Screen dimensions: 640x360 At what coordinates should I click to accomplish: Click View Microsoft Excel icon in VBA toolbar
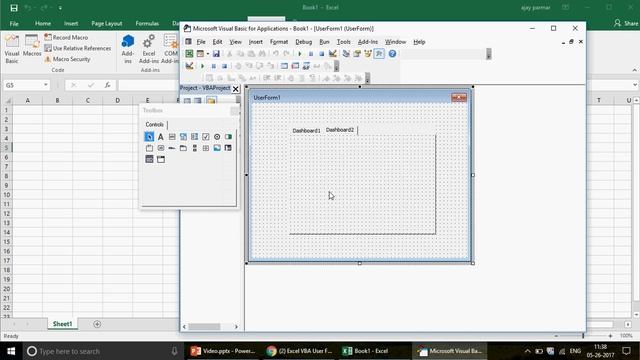189,54
